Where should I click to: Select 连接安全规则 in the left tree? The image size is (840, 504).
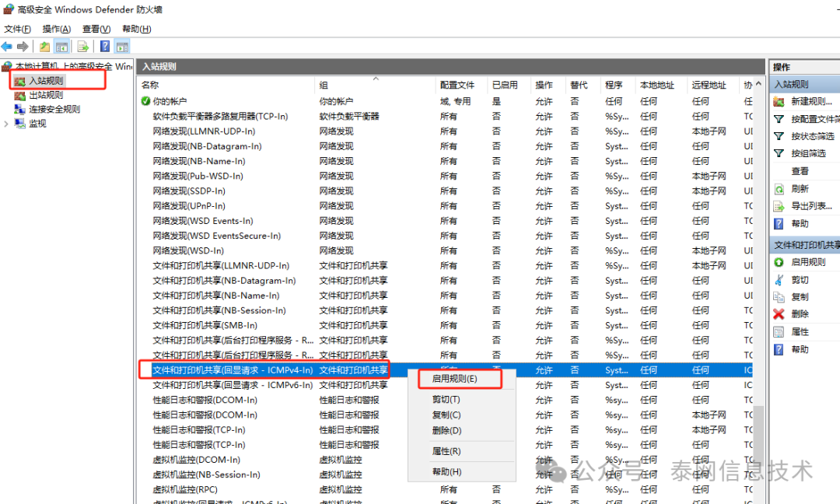54,109
